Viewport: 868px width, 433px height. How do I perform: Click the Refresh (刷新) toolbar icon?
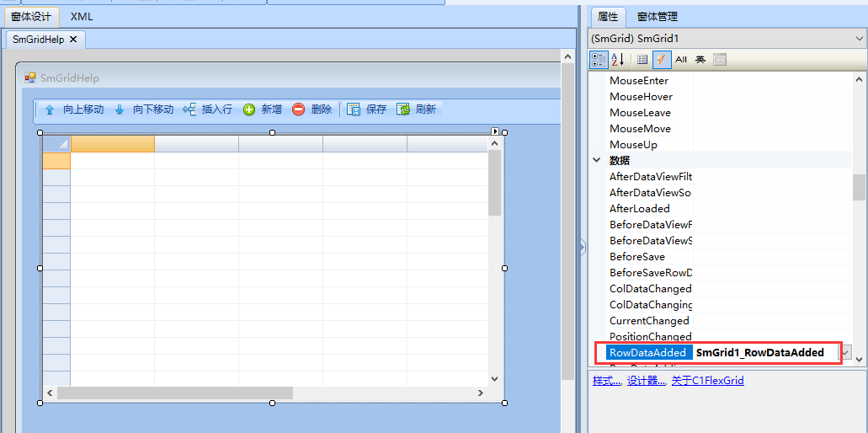(x=403, y=110)
